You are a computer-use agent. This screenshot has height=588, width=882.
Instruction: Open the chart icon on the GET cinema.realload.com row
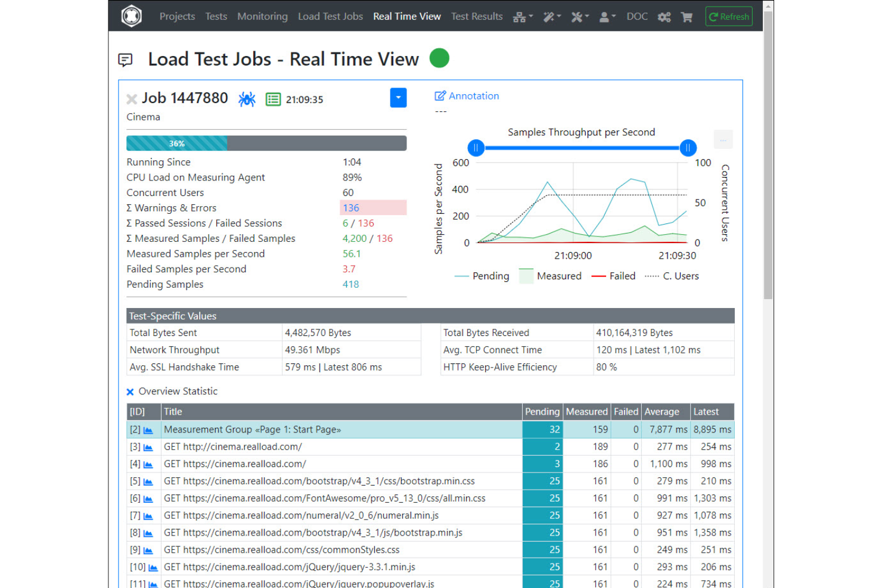point(148,447)
